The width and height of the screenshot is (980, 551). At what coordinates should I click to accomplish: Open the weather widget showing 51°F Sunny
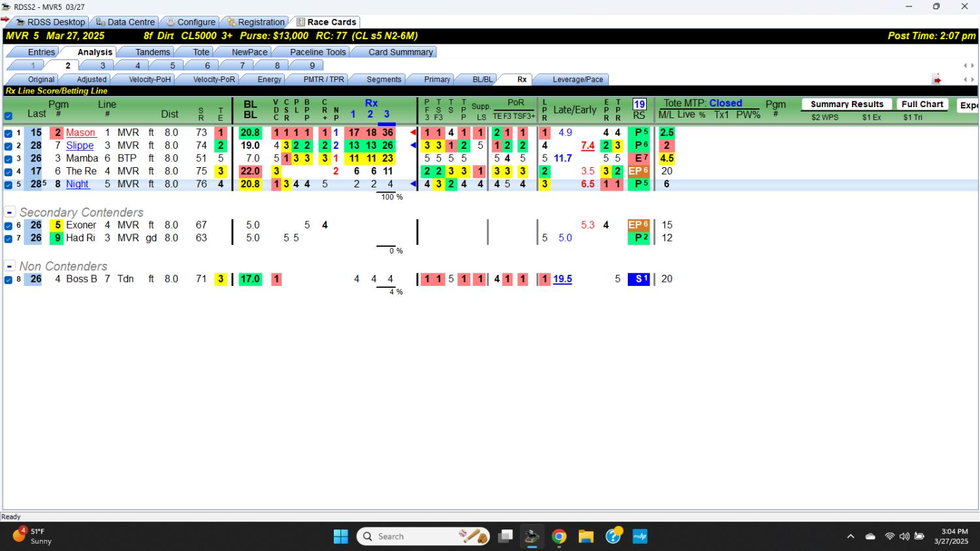point(33,537)
